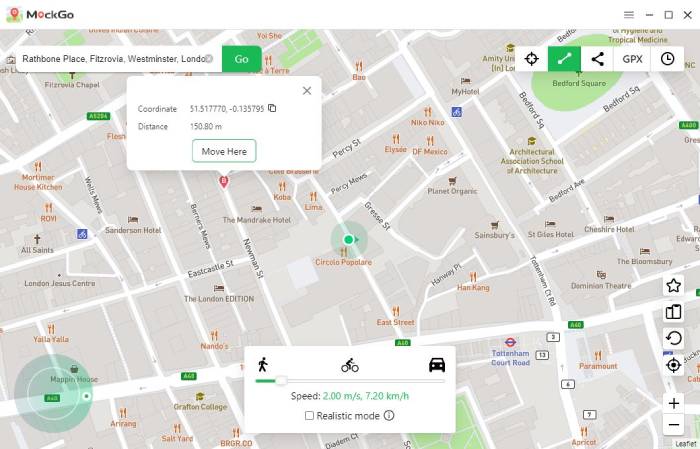Open the GPX import option
700x449 pixels.
pos(632,59)
